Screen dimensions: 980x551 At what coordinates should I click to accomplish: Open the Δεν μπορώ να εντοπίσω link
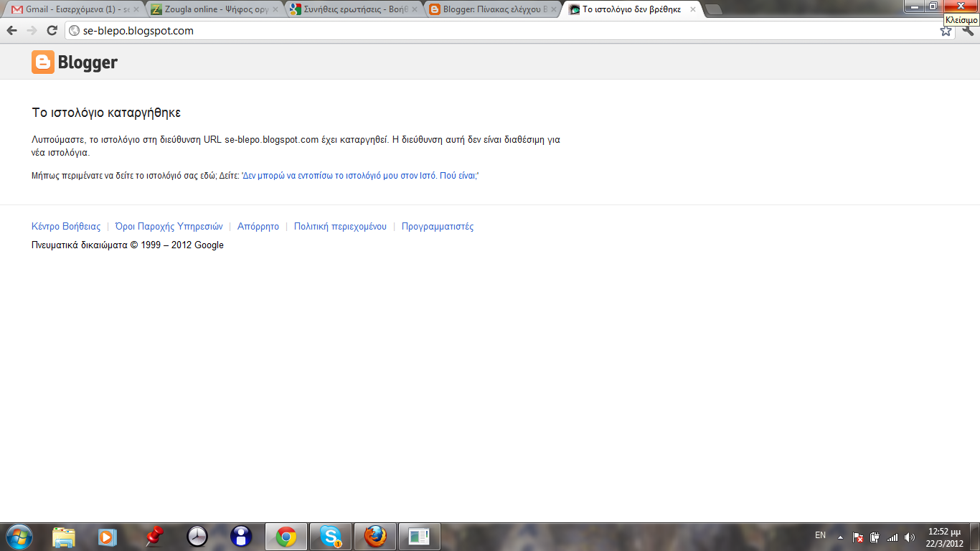pos(360,176)
